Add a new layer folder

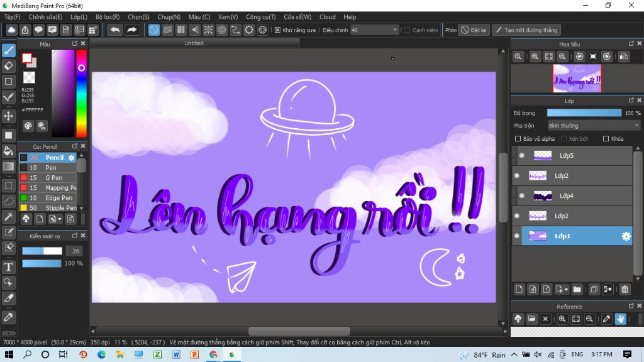coord(577,289)
